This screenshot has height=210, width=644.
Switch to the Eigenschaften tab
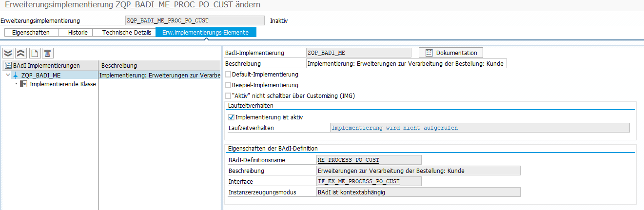[x=31, y=33]
